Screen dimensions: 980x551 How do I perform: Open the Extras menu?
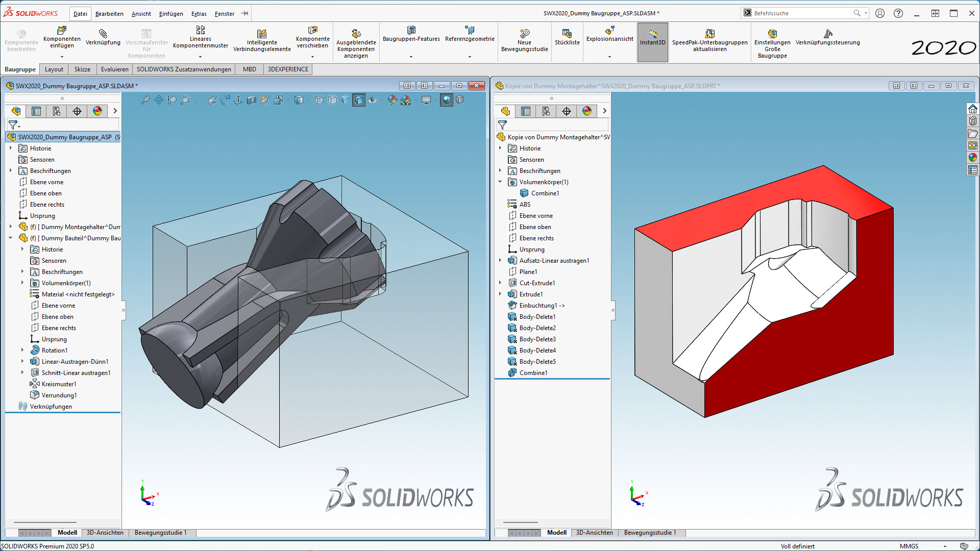pos(199,14)
